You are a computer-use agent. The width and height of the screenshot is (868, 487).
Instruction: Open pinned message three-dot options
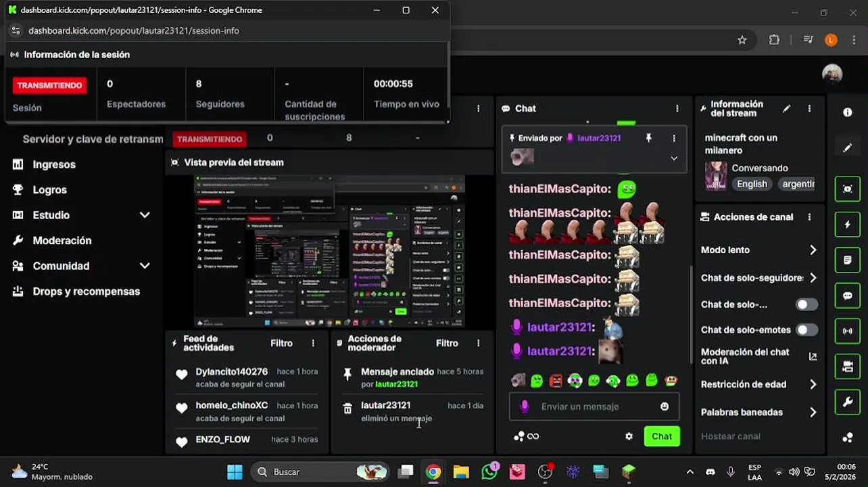click(673, 138)
